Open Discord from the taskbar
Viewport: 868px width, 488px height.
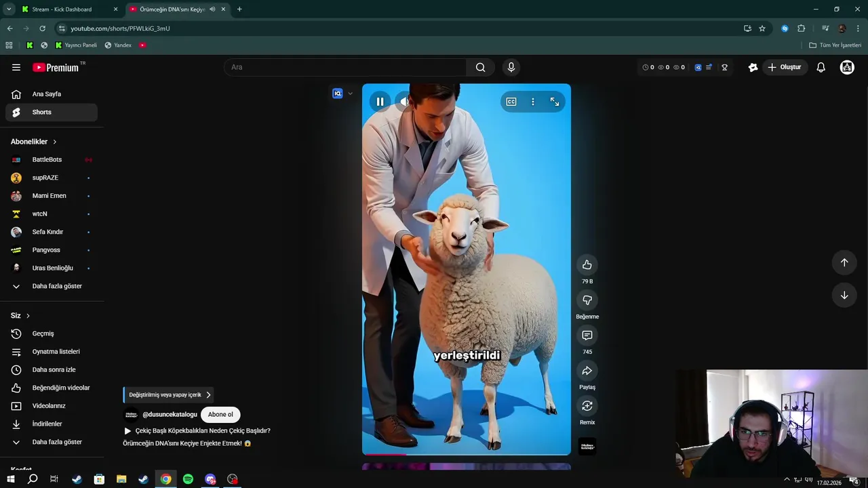click(210, 479)
